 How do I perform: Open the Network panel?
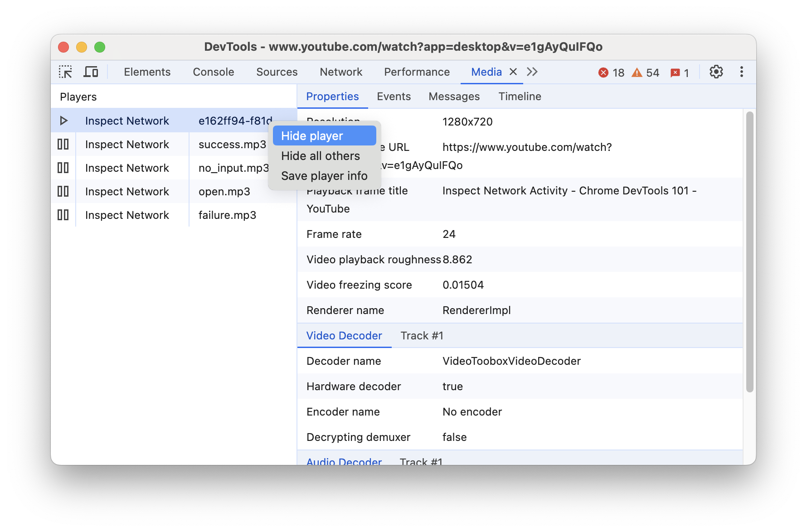[x=340, y=72]
